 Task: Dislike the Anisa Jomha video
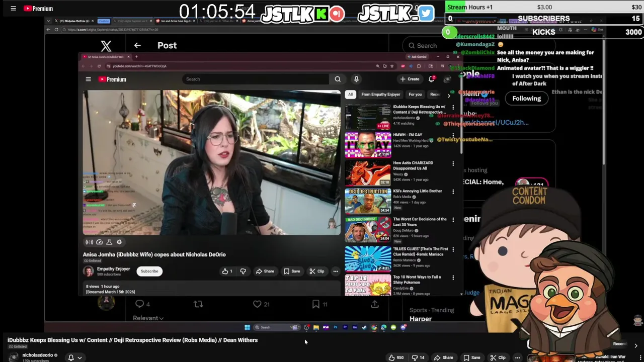(x=243, y=271)
